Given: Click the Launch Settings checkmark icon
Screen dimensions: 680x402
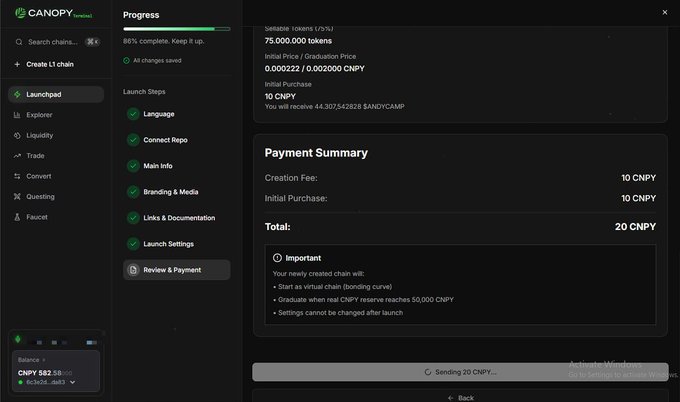Looking at the screenshot, I should (x=133, y=244).
